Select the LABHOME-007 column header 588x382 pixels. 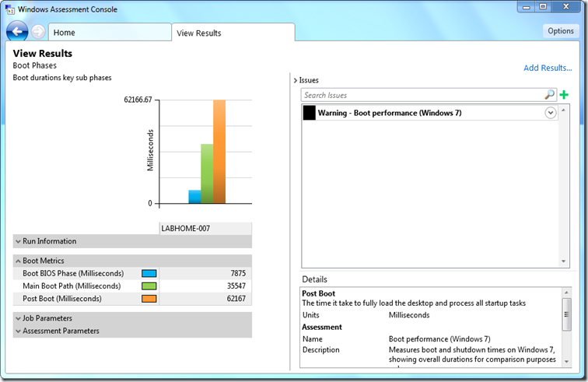(205, 229)
